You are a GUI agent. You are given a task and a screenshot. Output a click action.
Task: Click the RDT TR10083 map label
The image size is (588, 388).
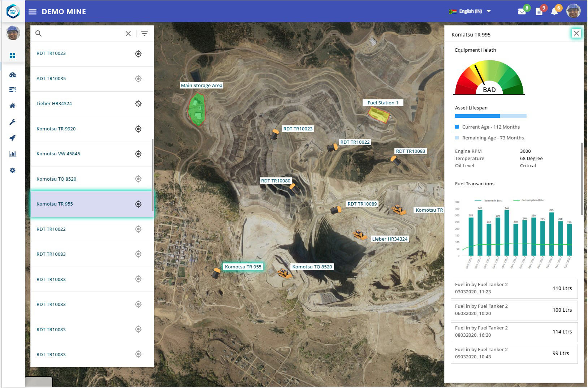point(411,151)
